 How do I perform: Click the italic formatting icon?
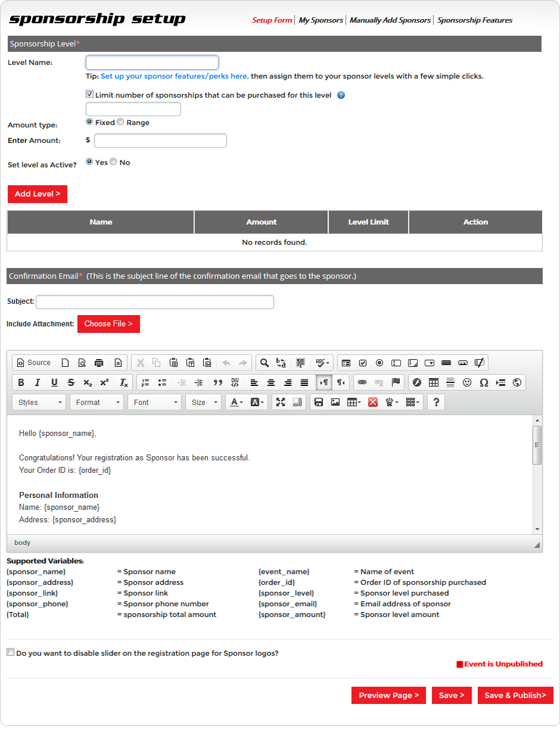(x=38, y=382)
